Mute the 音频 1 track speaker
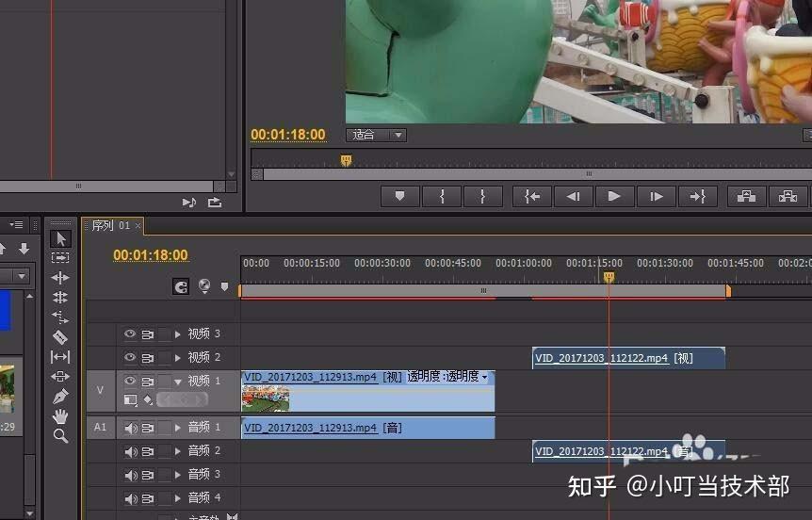Screen dimensions: 812x520 click(131, 428)
